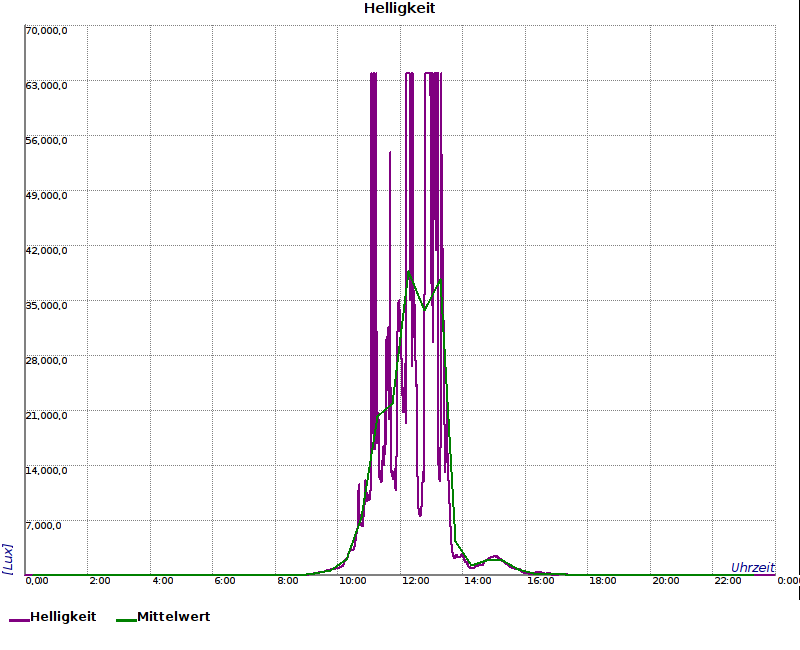Click the 12:00 time label
The height and width of the screenshot is (650, 800).
pos(415,581)
